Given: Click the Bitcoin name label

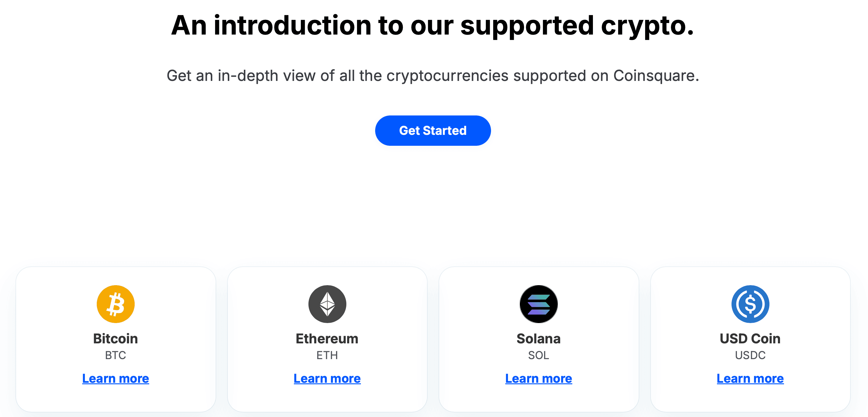Looking at the screenshot, I should [x=116, y=339].
